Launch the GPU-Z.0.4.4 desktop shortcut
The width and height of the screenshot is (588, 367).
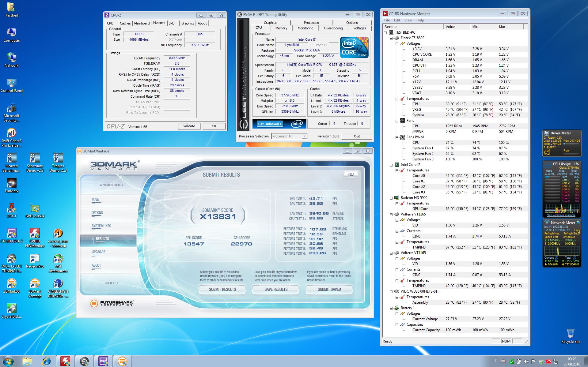pyautogui.click(x=35, y=211)
